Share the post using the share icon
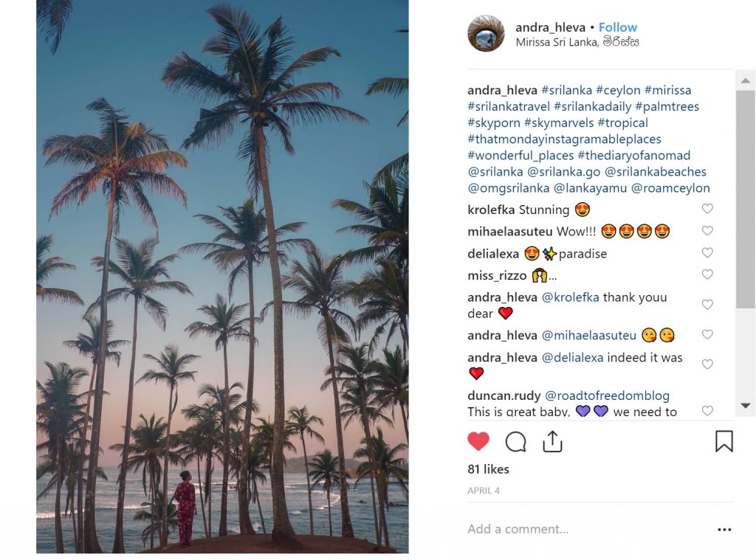This screenshot has width=756, height=560. point(552,441)
